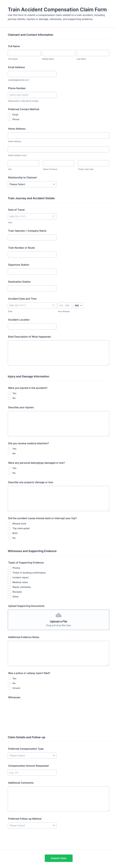Open the Accident Date calendar icon
The image size is (116, 868).
(53, 306)
